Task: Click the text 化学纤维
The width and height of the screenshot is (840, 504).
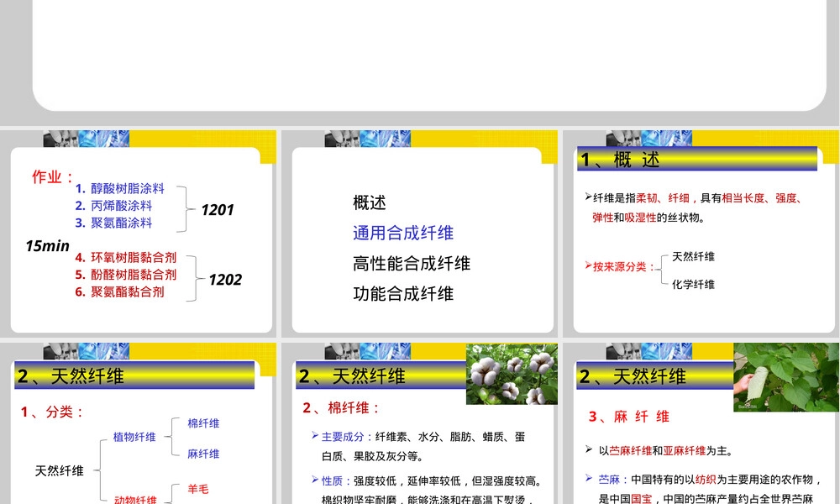Action: (x=693, y=285)
